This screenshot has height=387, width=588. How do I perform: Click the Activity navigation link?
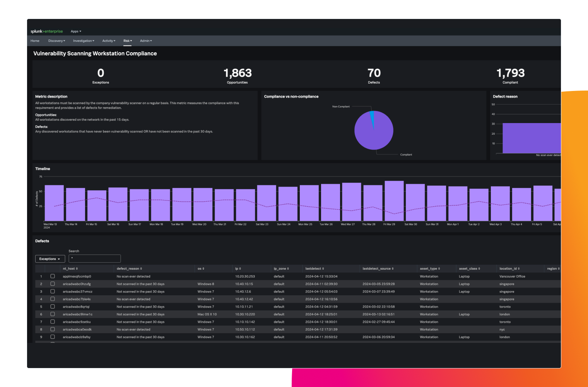[x=109, y=41]
